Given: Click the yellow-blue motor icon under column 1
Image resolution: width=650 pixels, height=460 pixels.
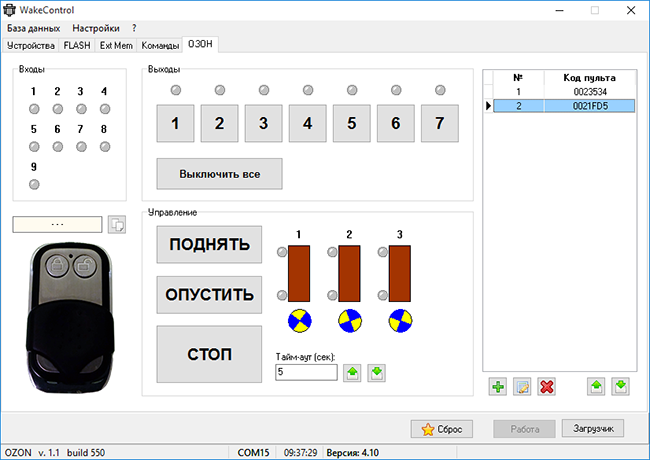Looking at the screenshot, I should click(x=299, y=320).
